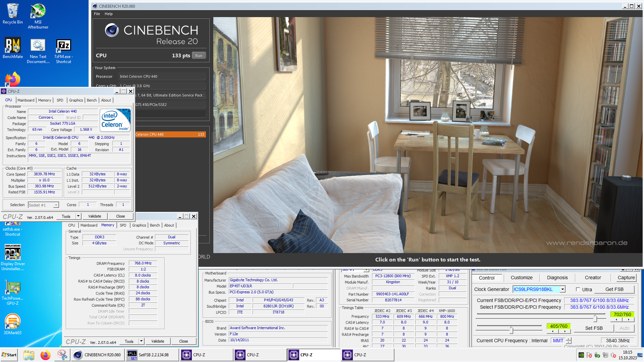Enable the Ultra checkbox in SetFSB
Viewport: 644px width, 362px height.
[578, 289]
